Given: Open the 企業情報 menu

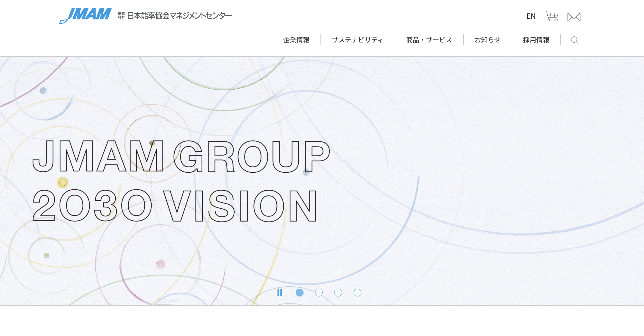Looking at the screenshot, I should pos(296,40).
